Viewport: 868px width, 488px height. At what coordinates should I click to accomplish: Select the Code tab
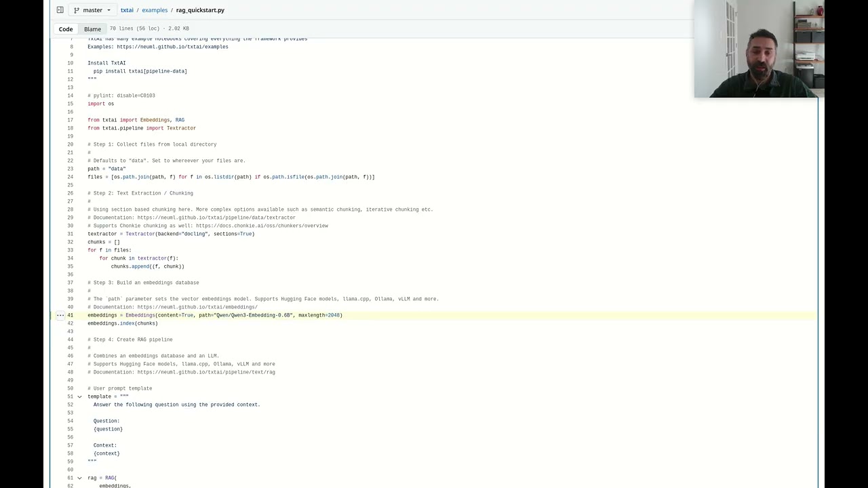pos(66,29)
